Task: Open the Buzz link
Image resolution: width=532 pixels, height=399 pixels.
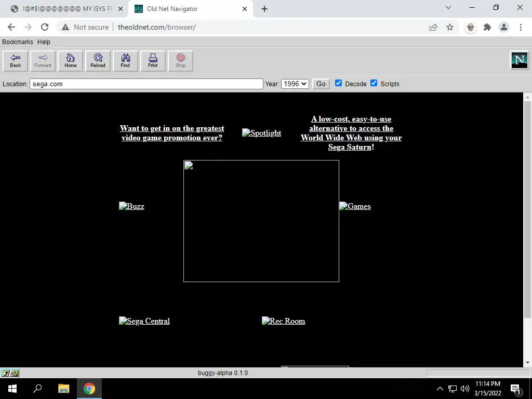Action: click(131, 206)
